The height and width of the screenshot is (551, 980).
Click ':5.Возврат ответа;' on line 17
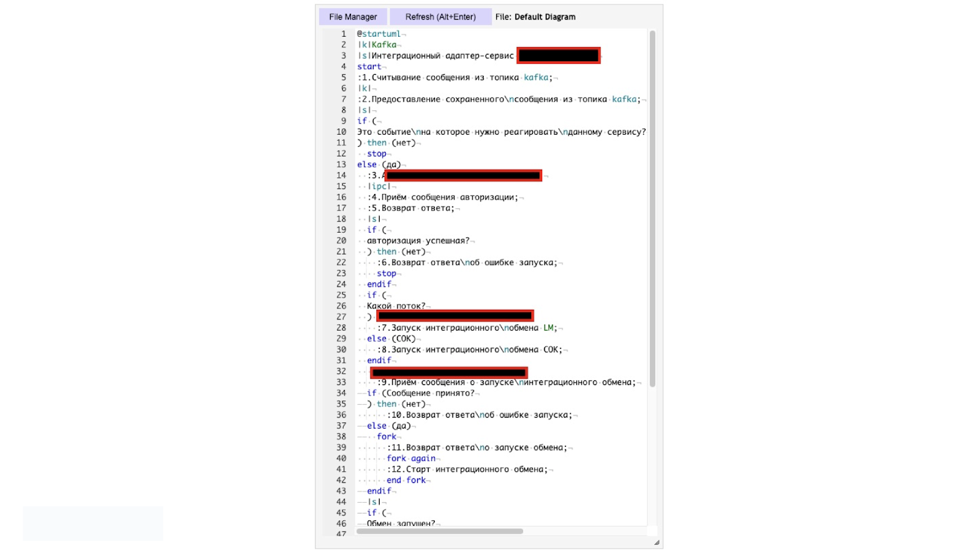(x=411, y=208)
